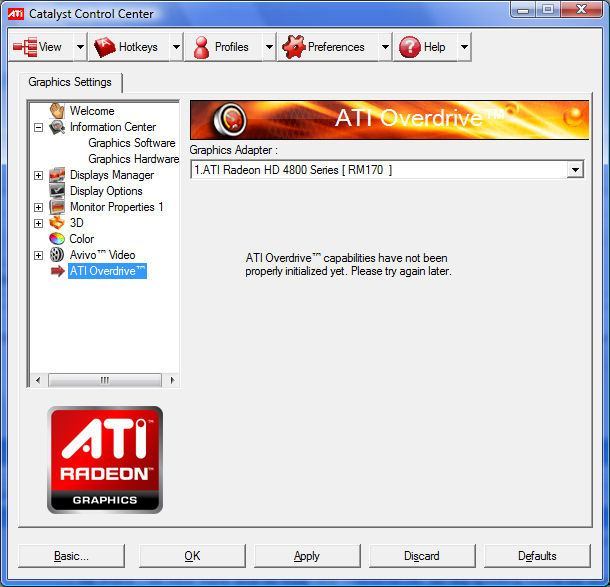
Task: Click the Monitor Properties 1 icon
Action: pyautogui.click(x=57, y=207)
